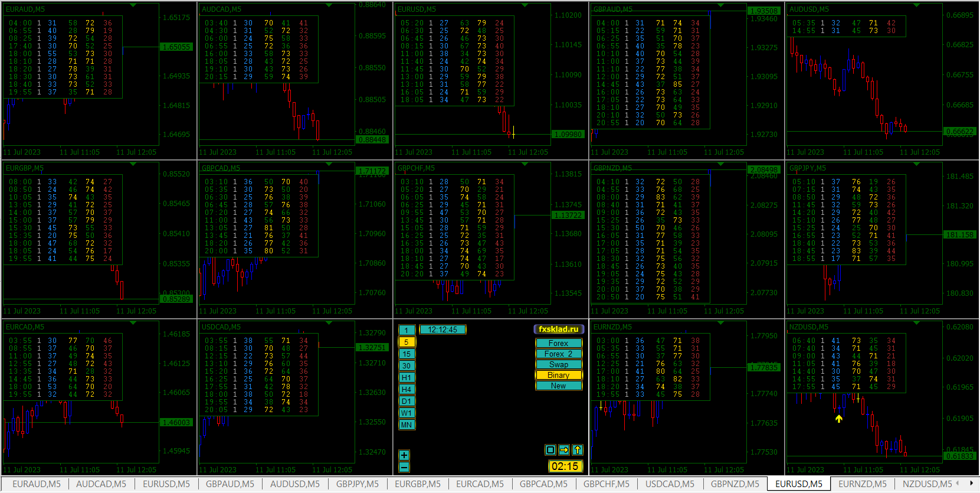Click the 12:12:45 clock display

[x=443, y=330]
